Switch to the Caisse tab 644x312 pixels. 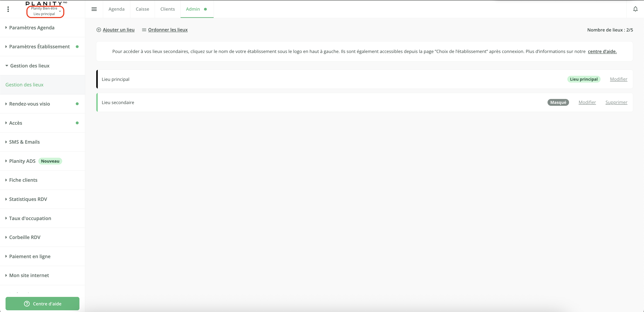[x=142, y=9]
